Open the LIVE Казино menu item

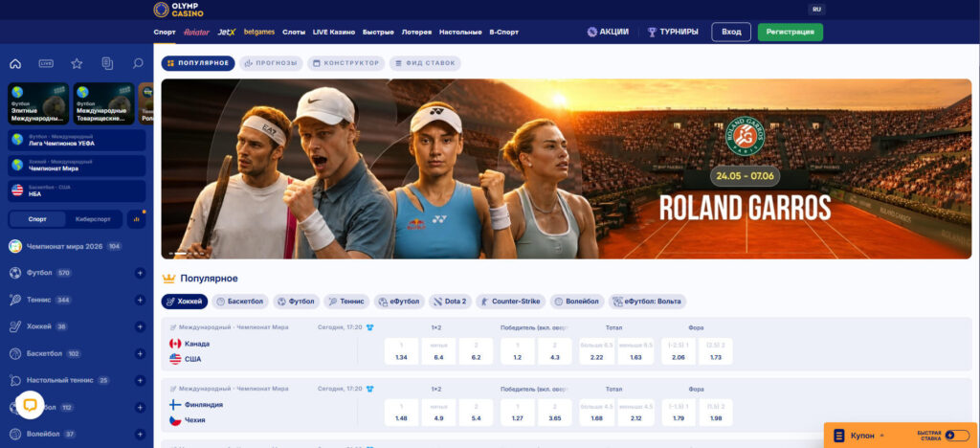tap(334, 32)
